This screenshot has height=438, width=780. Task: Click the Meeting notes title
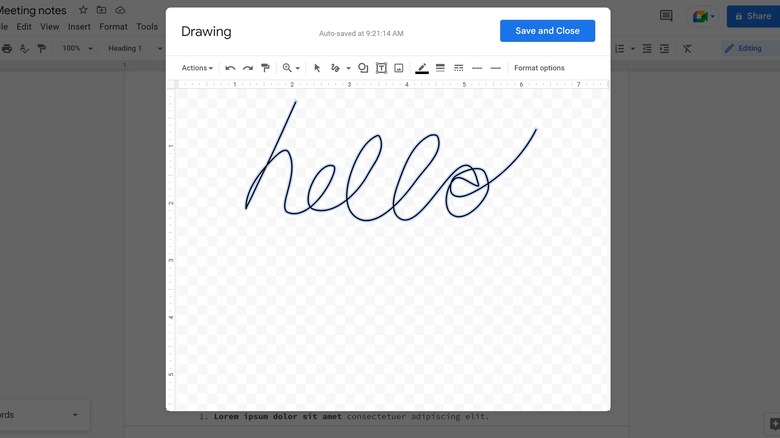pyautogui.click(x=33, y=10)
